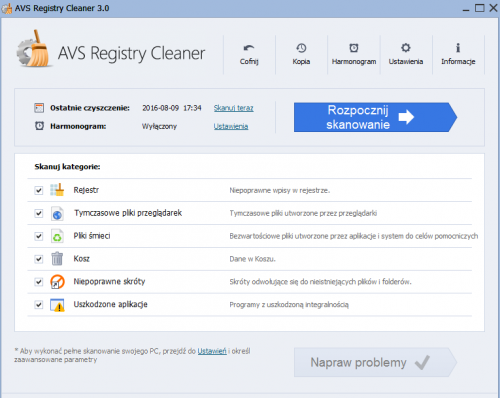The image size is (500, 398).
Task: Open Kopia backup clock icon
Action: (x=301, y=48)
